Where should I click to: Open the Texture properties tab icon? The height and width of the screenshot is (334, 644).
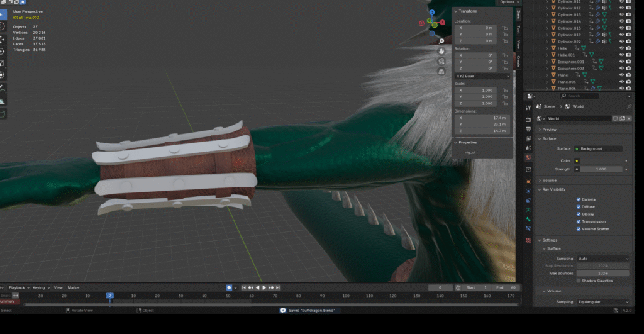pos(529,239)
